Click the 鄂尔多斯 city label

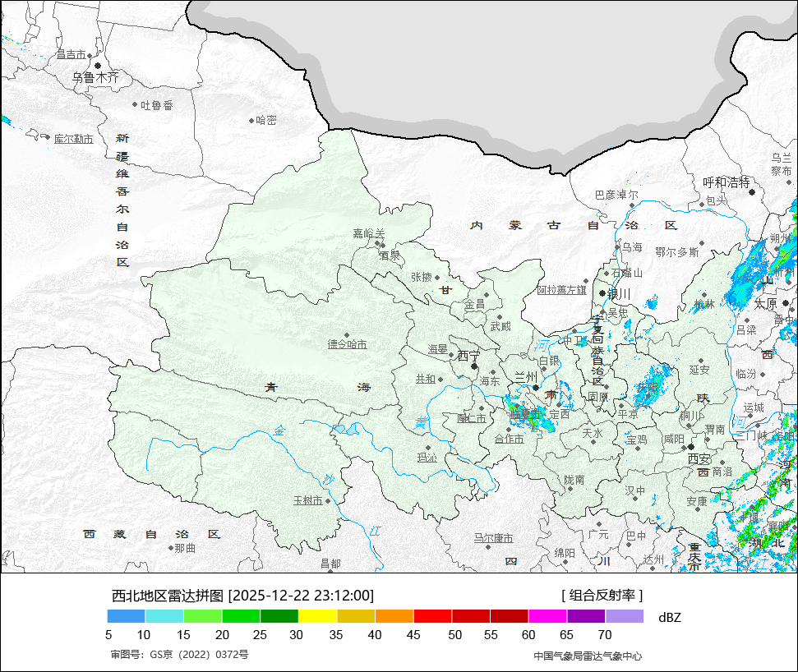(x=677, y=252)
